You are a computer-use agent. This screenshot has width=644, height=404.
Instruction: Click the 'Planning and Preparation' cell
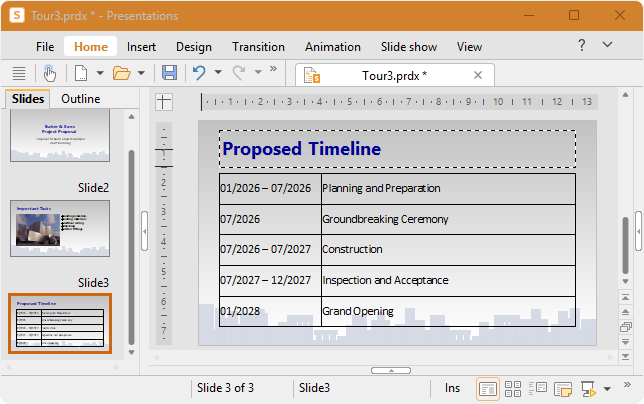(448, 188)
